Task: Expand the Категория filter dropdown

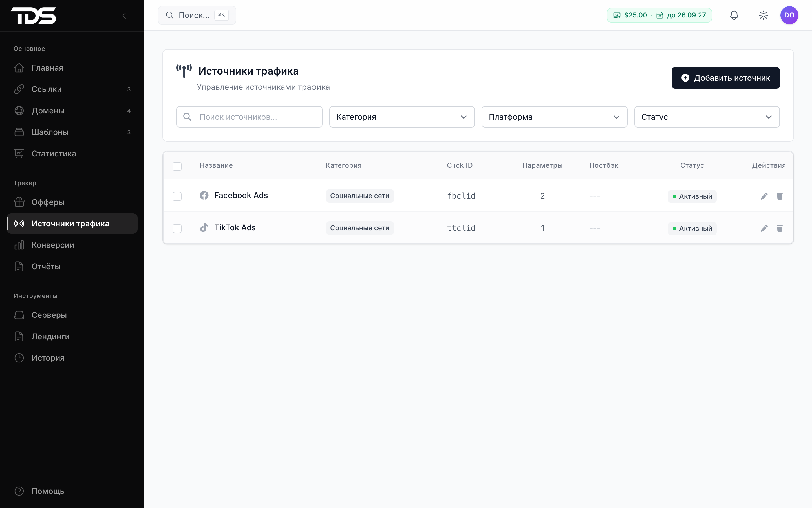Action: click(x=402, y=117)
